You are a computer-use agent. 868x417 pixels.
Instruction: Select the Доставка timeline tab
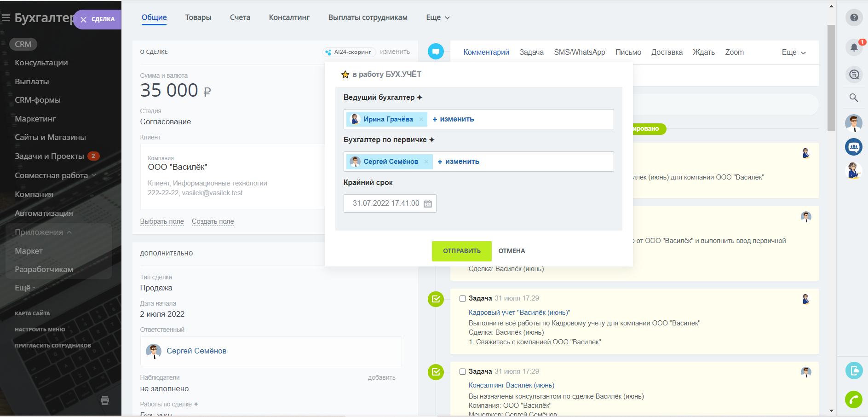[x=667, y=52]
